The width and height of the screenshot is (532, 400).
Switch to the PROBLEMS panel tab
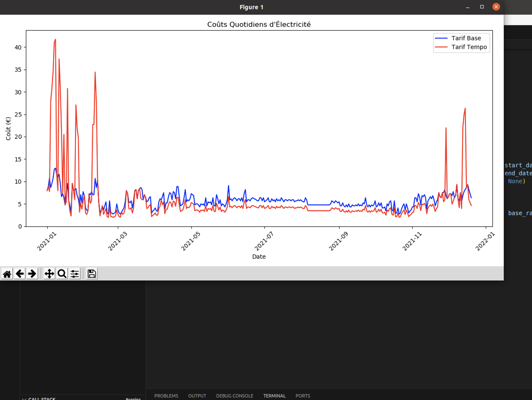(166, 396)
